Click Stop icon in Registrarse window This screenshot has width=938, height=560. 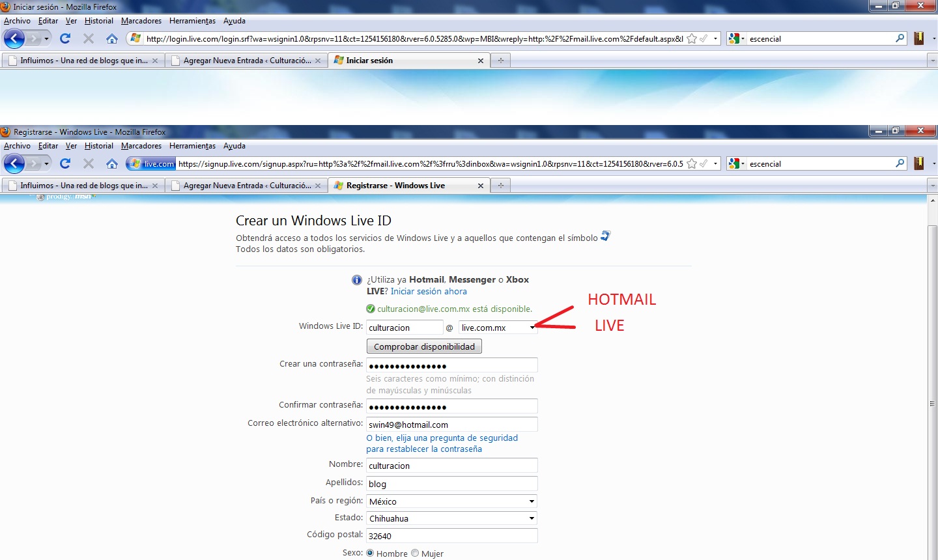point(89,163)
